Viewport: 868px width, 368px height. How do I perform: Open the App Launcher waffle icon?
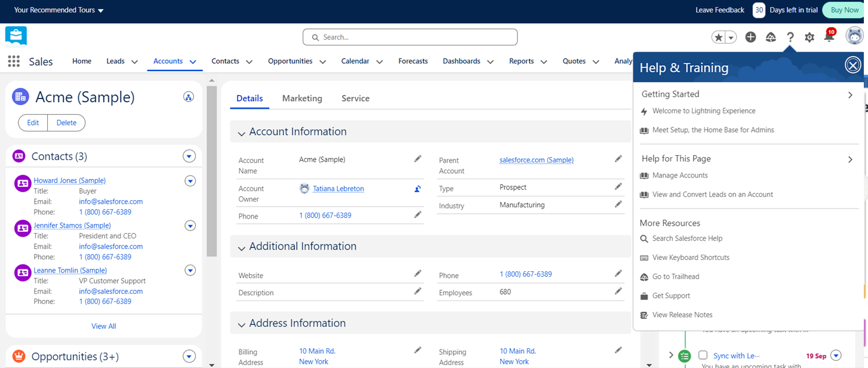pos(13,61)
